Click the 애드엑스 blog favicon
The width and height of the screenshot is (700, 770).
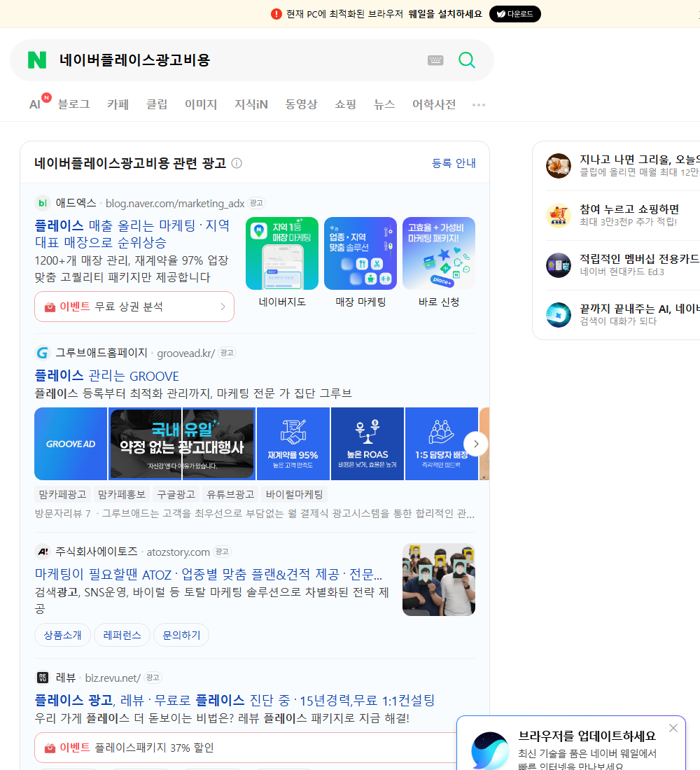point(43,203)
